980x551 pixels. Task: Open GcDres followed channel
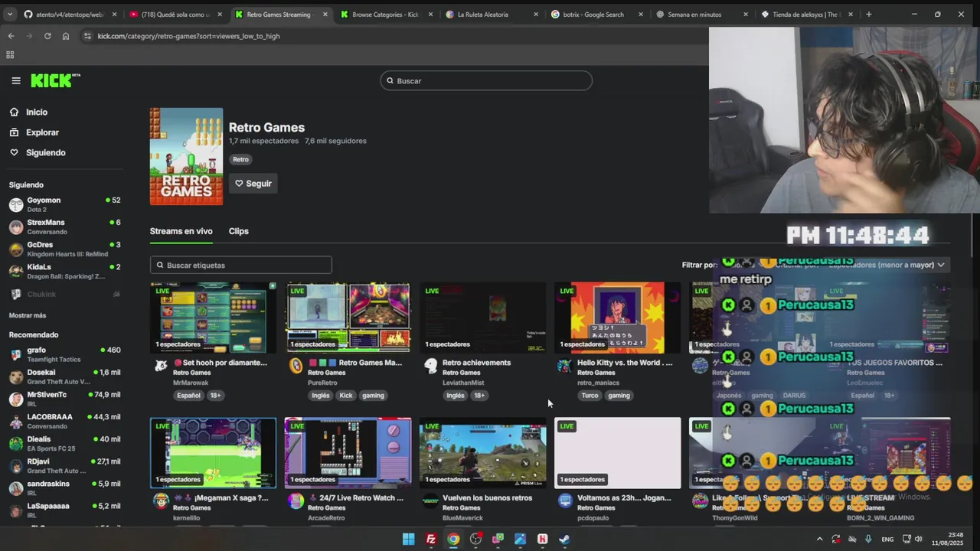64,249
